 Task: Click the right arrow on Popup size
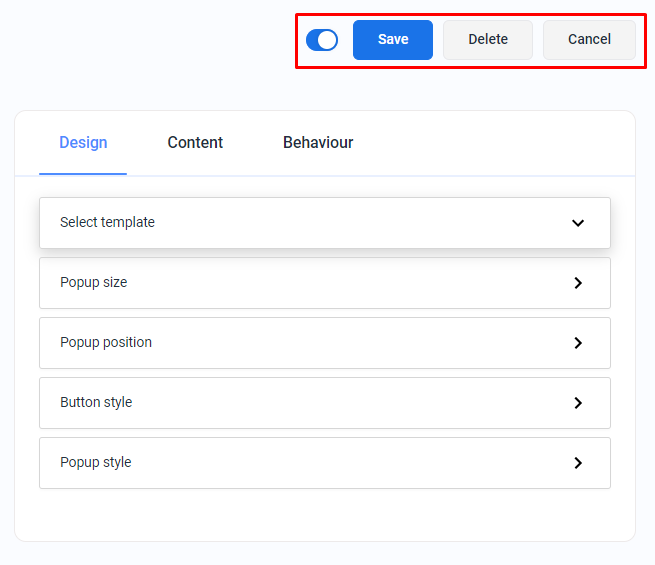[578, 283]
